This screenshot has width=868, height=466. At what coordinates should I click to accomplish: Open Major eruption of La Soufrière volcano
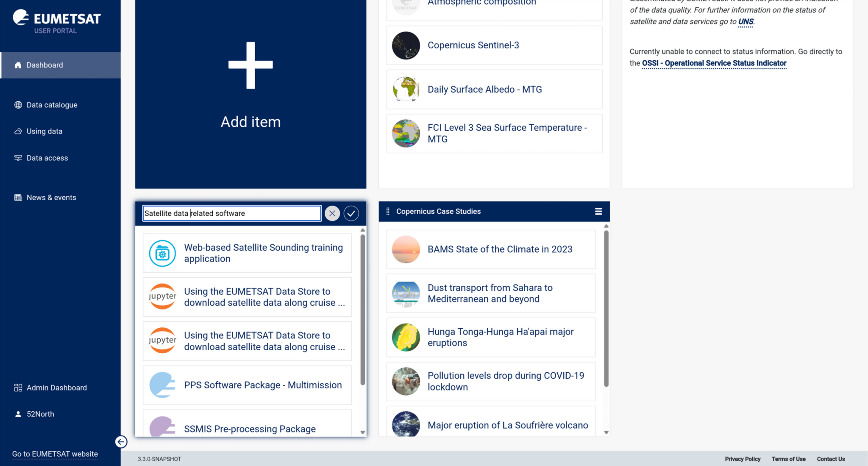coord(491,421)
